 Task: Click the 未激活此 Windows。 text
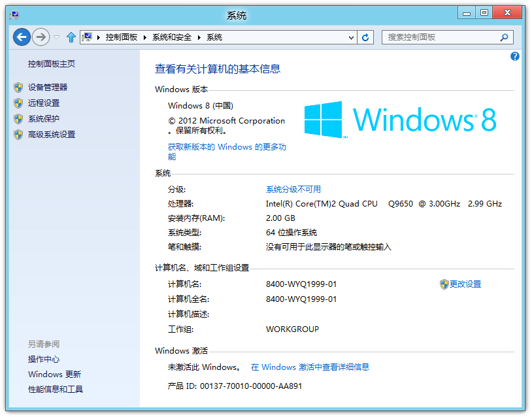click(205, 367)
